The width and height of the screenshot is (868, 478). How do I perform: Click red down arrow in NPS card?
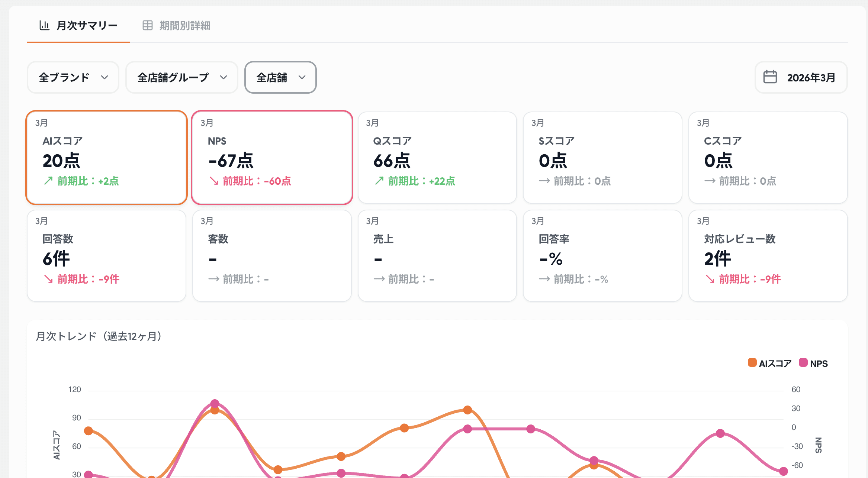coord(213,181)
